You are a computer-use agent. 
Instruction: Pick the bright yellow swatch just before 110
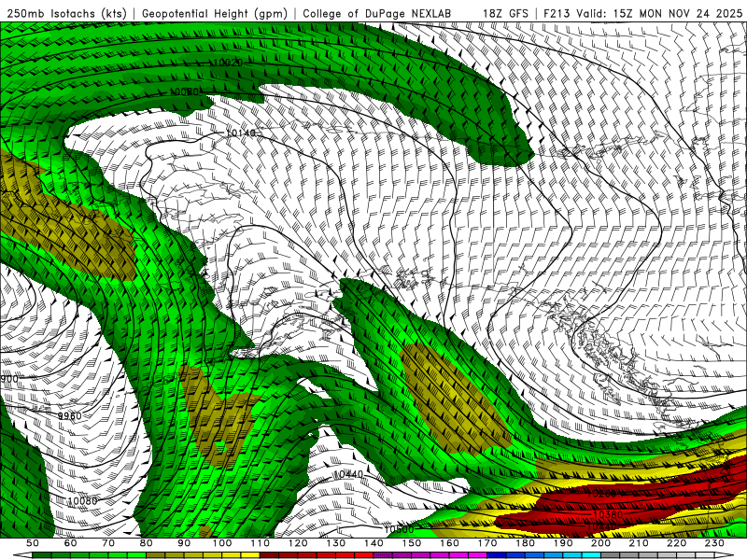(x=250, y=555)
